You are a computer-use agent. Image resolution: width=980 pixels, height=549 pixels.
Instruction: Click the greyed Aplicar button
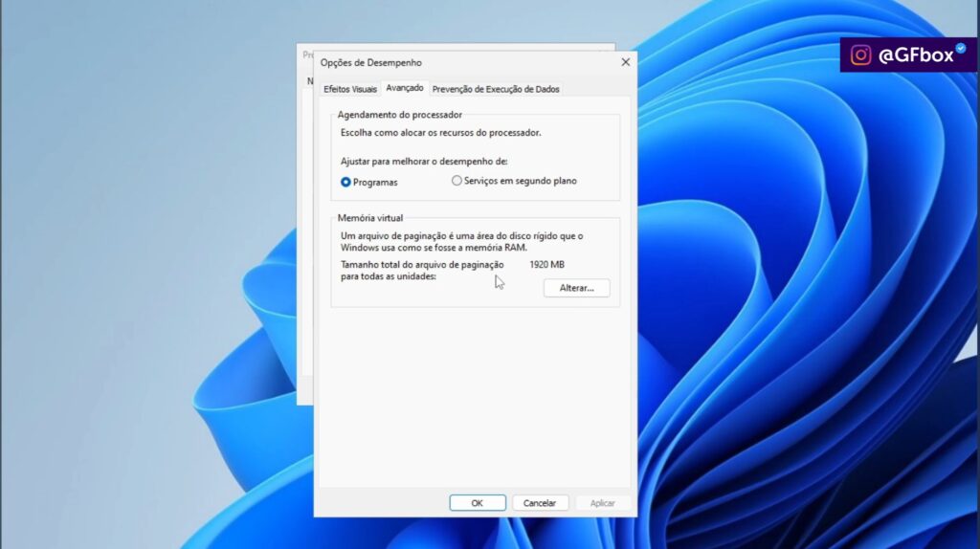point(603,503)
